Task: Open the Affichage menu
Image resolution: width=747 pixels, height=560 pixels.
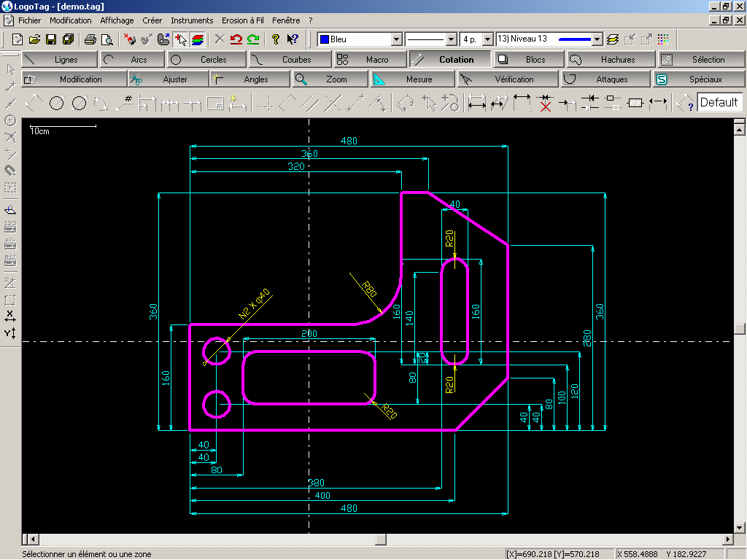Action: (x=117, y=20)
